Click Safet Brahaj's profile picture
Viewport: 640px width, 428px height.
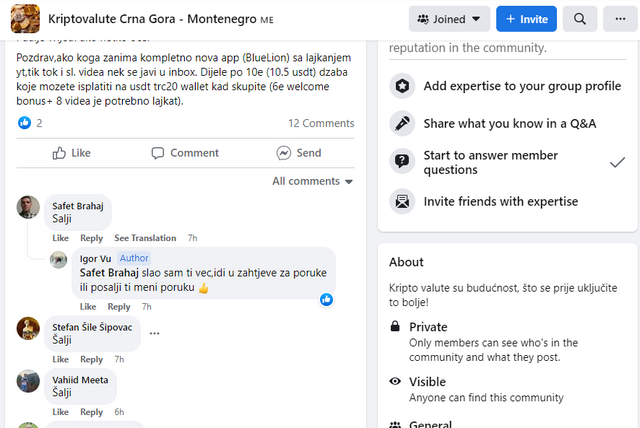pos(28,207)
